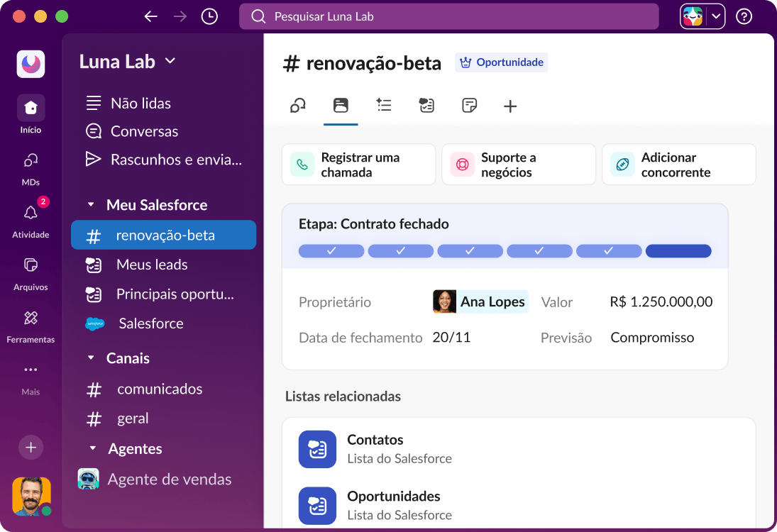
Task: Add a new tab with the plus icon
Action: pyautogui.click(x=510, y=105)
